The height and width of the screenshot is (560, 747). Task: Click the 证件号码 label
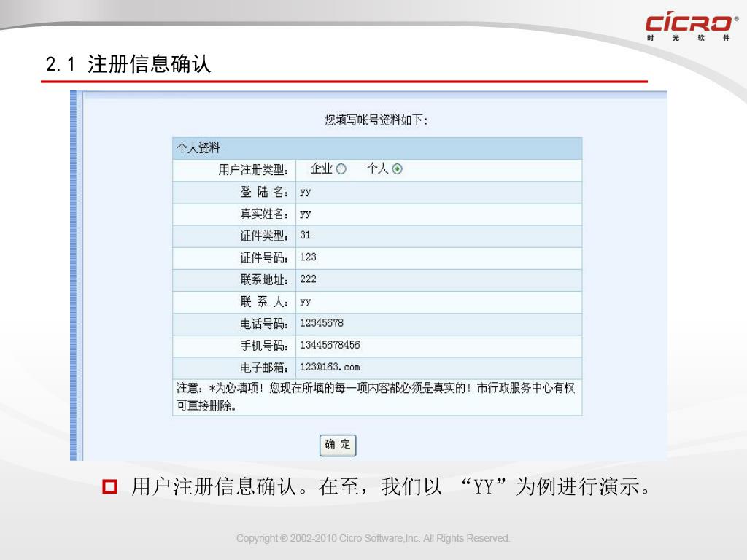point(264,258)
